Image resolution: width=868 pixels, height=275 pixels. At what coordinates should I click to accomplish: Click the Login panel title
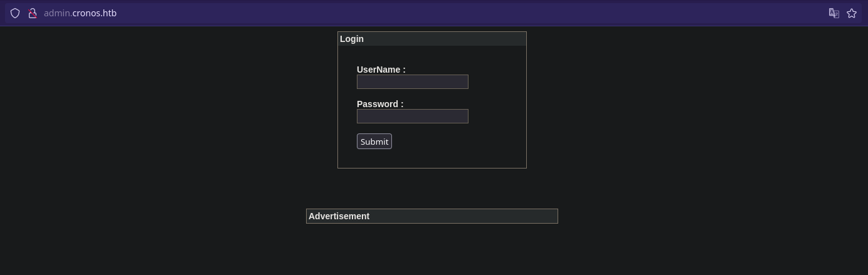[352, 39]
